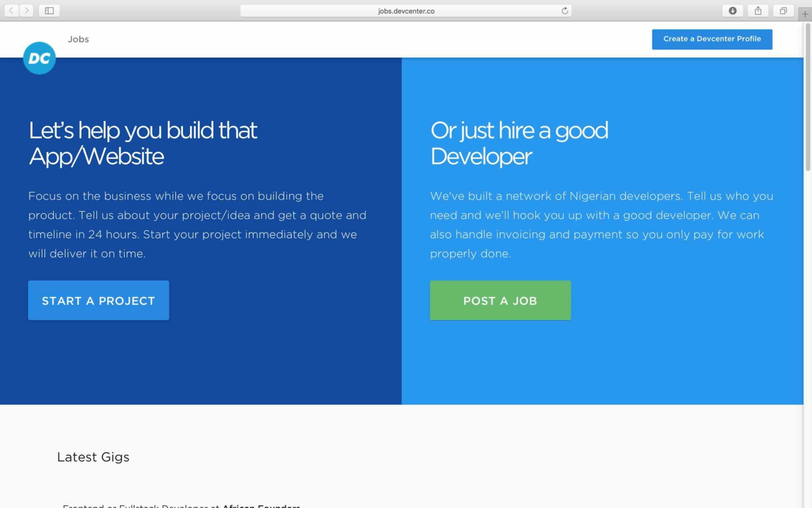This screenshot has height=508, width=812.
Task: Click the START A PROJECT button
Action: click(99, 301)
